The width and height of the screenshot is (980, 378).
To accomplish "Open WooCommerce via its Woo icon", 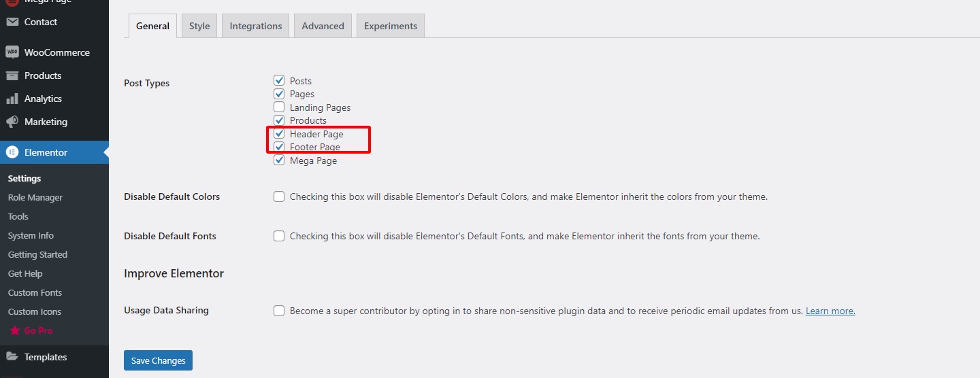I will coord(12,52).
